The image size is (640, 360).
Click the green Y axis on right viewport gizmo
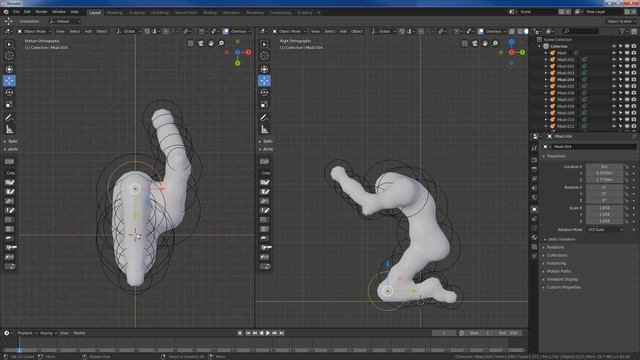(x=522, y=52)
